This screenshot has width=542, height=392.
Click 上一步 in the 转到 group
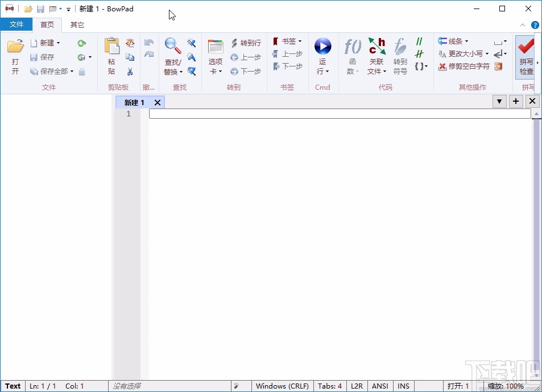[246, 57]
